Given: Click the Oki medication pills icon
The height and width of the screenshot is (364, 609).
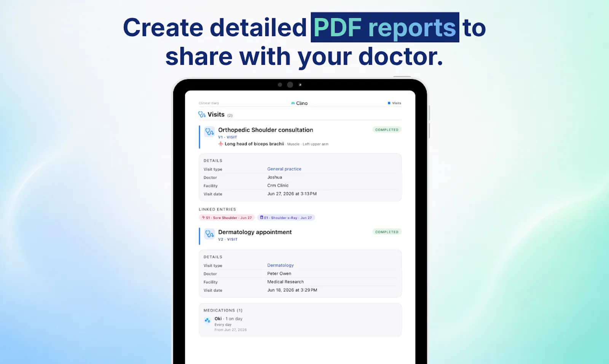Looking at the screenshot, I should 207,320.
